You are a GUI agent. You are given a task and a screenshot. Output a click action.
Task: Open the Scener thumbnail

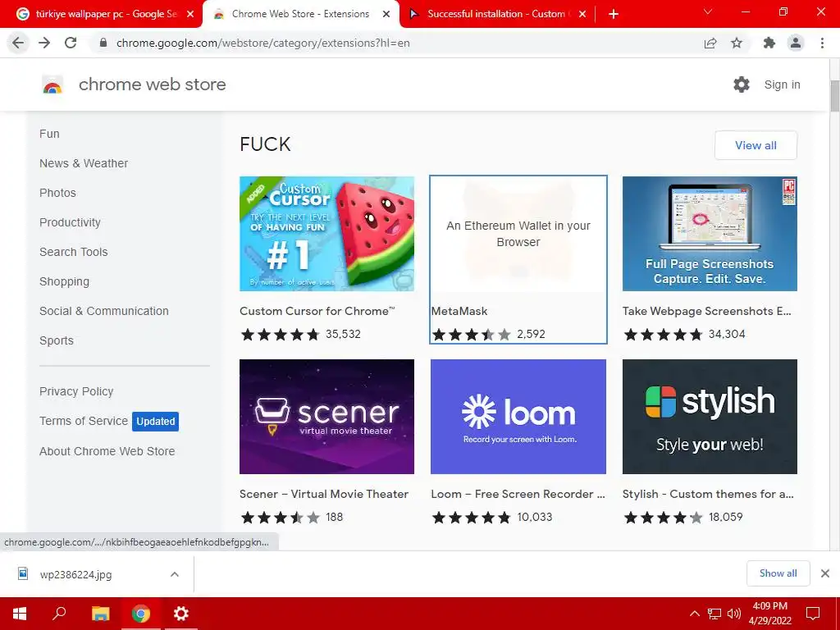point(326,416)
